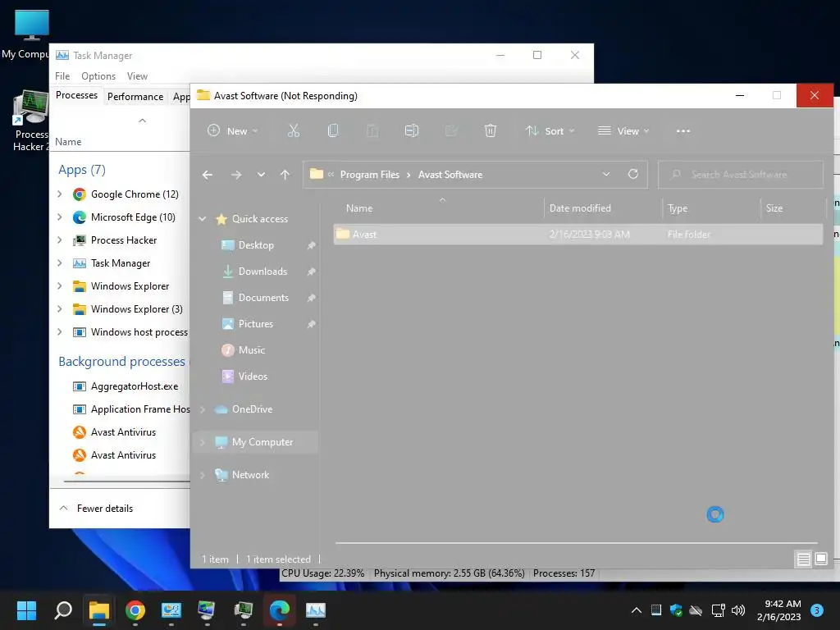The image size is (840, 630).
Task: Expand Microsoft Edge (10) process group
Action: click(60, 217)
